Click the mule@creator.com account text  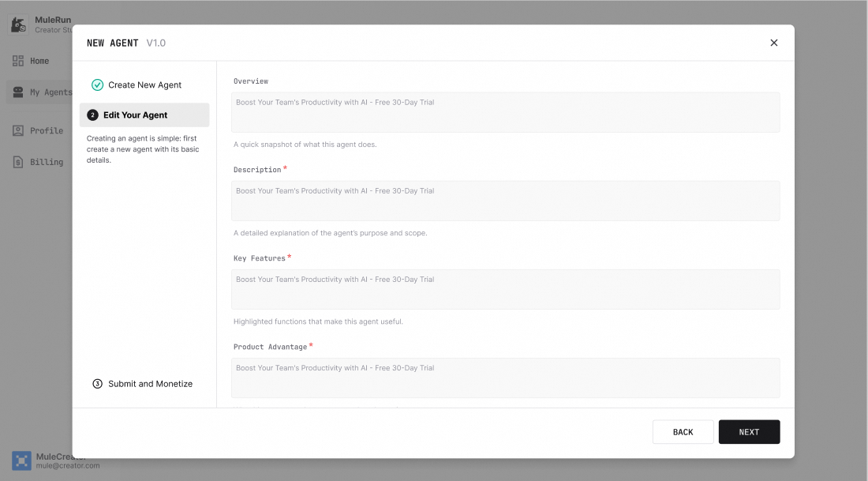coord(68,466)
